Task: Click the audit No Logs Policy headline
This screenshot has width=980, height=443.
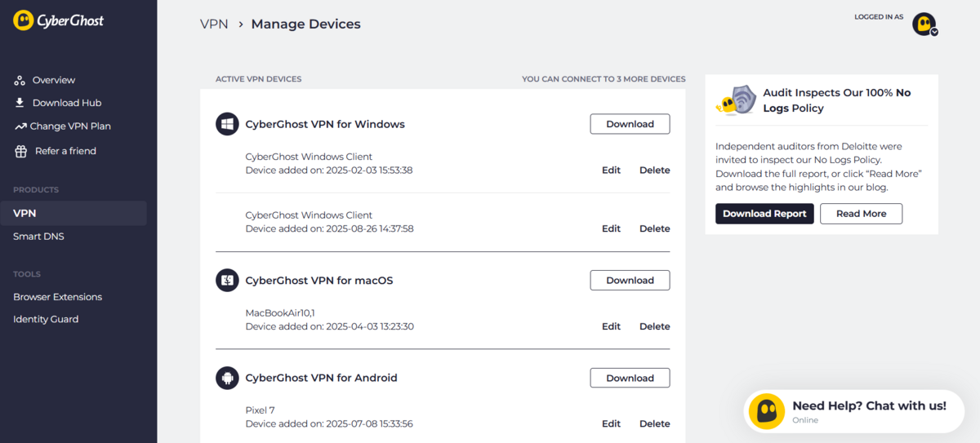Action: pos(837,100)
